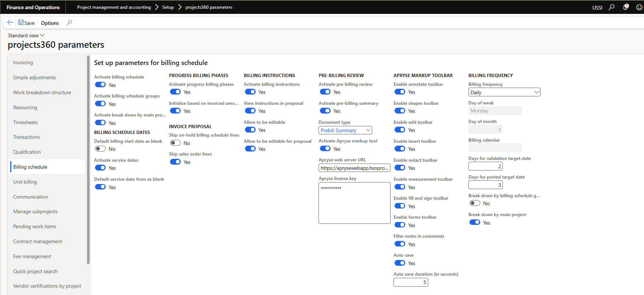Click the Save disk icon
The width and height of the screenshot is (644, 295).
21,23
